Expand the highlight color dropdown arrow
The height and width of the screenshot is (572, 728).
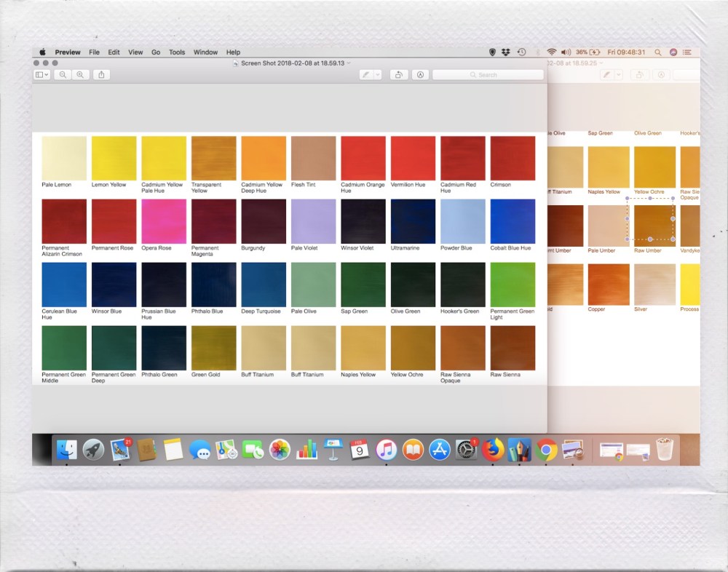pos(377,75)
